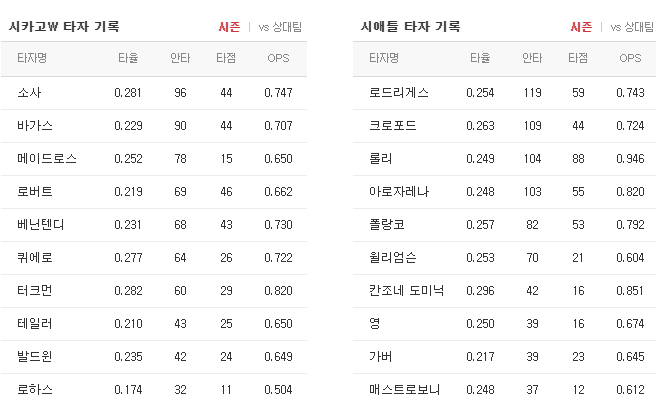Select batter 소사 in 시카고W table
Screen dimensions: 656x414
click(x=29, y=92)
